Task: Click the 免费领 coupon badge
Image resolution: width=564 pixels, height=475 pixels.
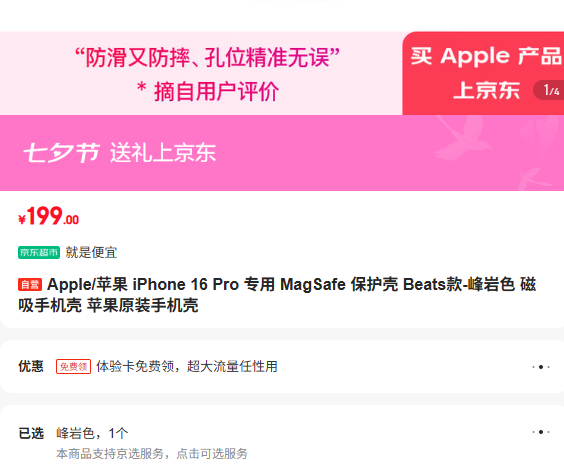Action: pyautogui.click(x=73, y=366)
